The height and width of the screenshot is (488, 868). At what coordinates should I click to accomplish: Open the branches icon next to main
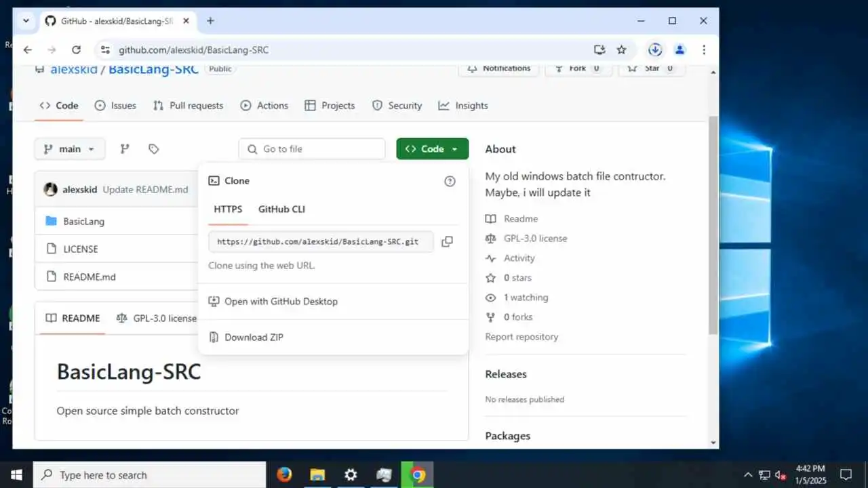[125, 149]
